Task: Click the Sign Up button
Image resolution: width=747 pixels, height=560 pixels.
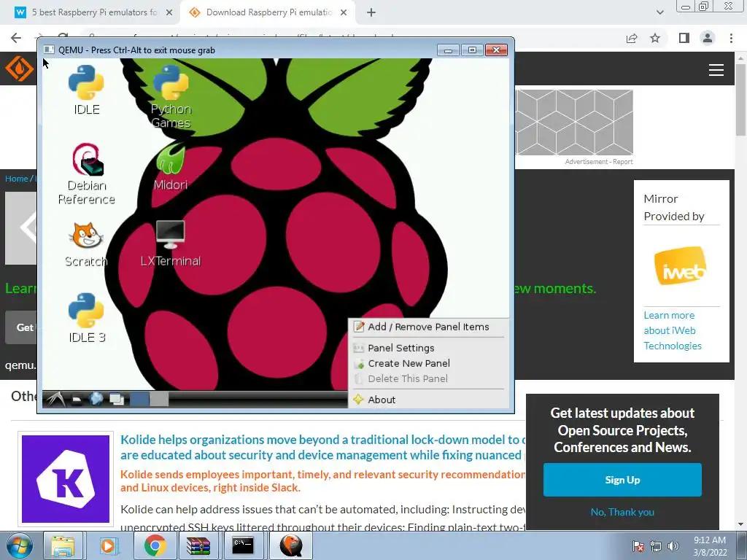Action: coord(622,480)
